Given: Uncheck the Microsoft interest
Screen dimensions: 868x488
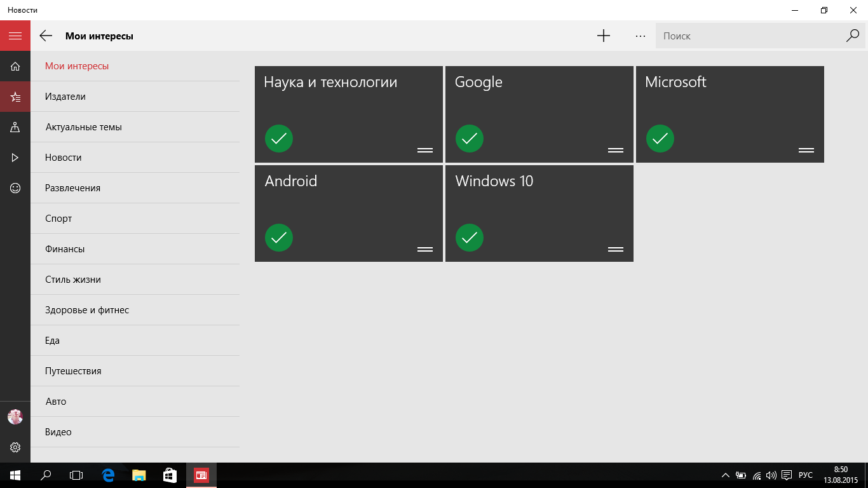Looking at the screenshot, I should click(660, 139).
